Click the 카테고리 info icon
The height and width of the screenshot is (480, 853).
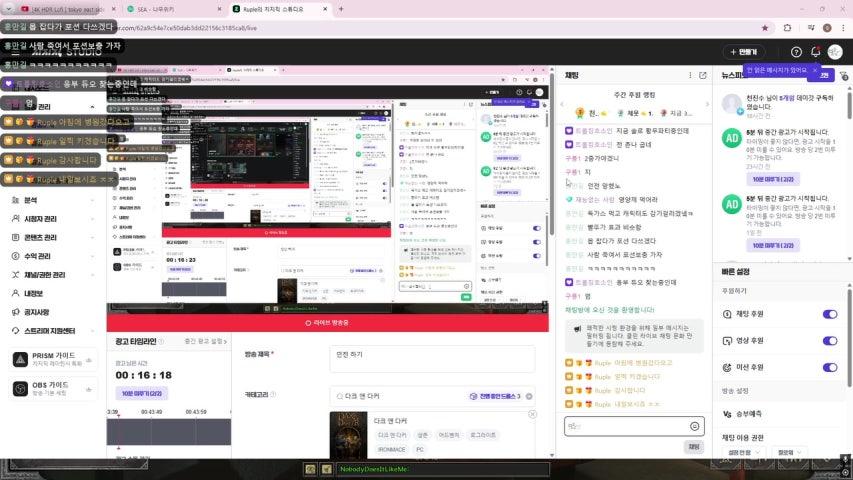click(273, 395)
